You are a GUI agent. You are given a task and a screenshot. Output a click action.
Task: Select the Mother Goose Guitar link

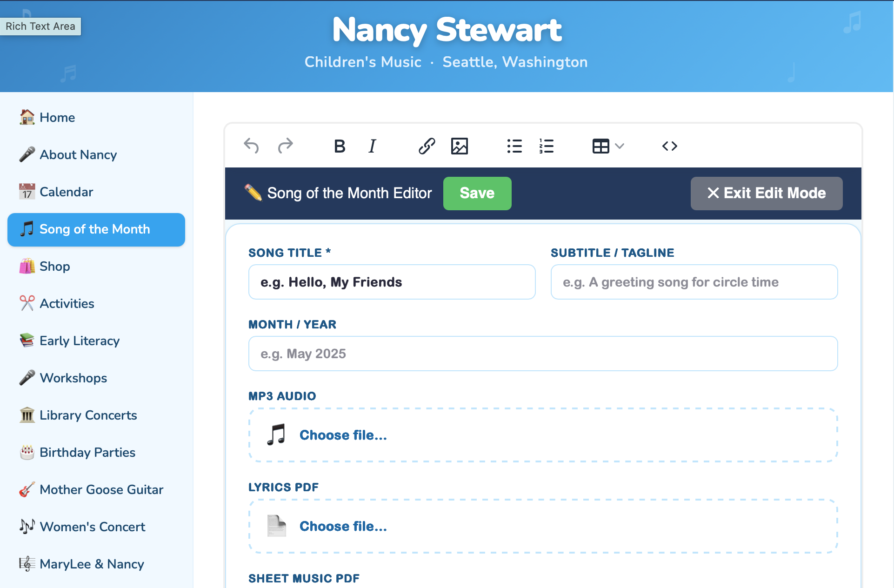pyautogui.click(x=101, y=489)
